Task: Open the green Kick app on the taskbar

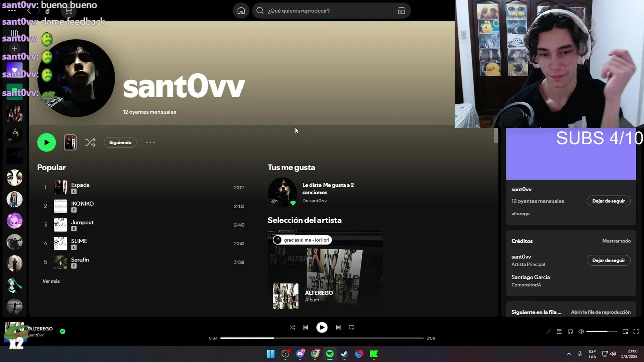Action: (374, 354)
